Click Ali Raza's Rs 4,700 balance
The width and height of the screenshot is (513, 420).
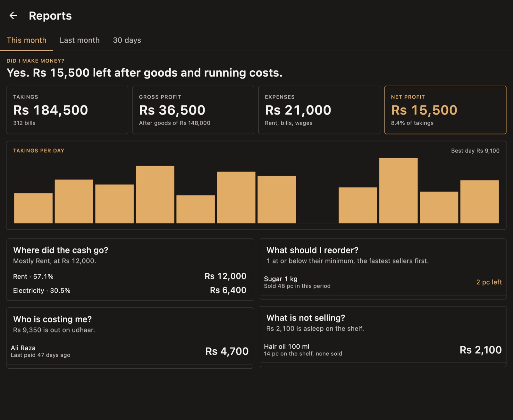(x=227, y=351)
